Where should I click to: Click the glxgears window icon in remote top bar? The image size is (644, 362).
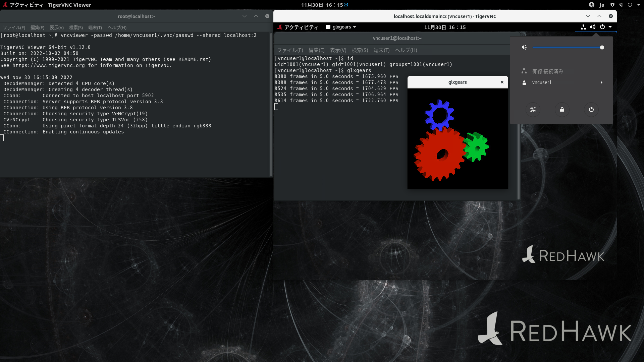328,27
